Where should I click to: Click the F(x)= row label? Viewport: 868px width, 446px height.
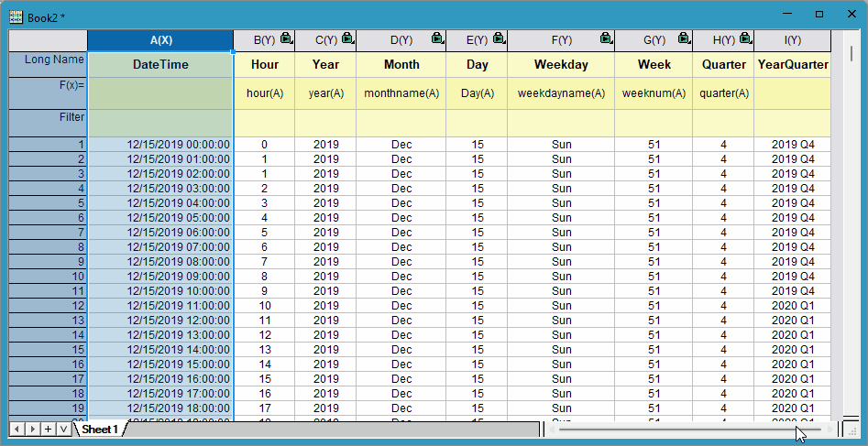click(x=48, y=86)
